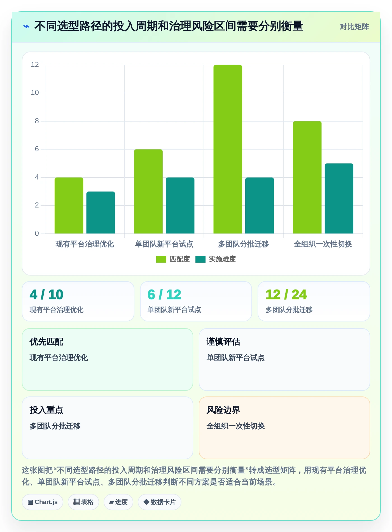
Task: Click 单团队新平台试点 caption under 6 / 12
Action: click(x=174, y=310)
